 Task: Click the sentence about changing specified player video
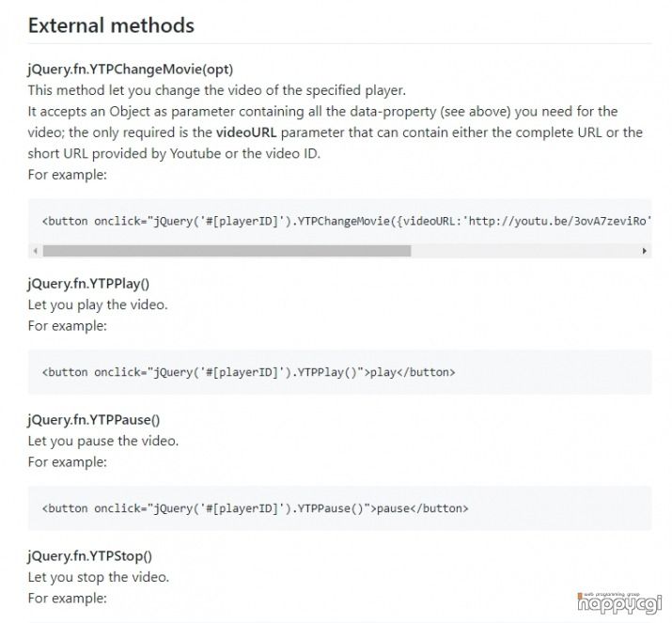pos(216,90)
